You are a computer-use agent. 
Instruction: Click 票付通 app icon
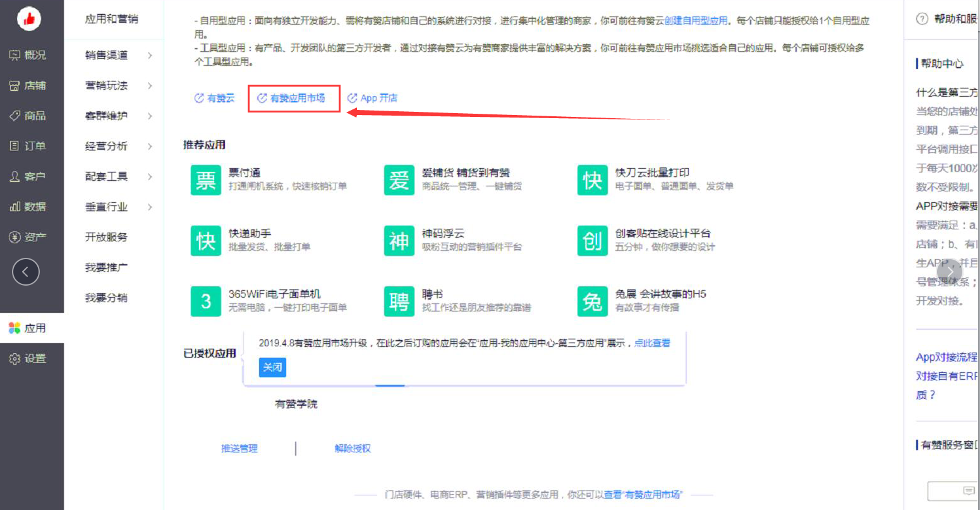[206, 180]
